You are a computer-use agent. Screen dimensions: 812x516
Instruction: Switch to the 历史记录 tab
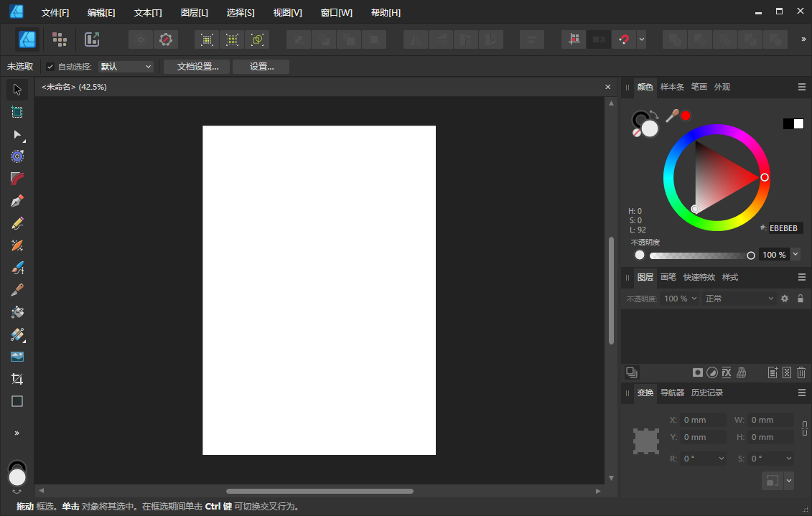[x=707, y=393]
